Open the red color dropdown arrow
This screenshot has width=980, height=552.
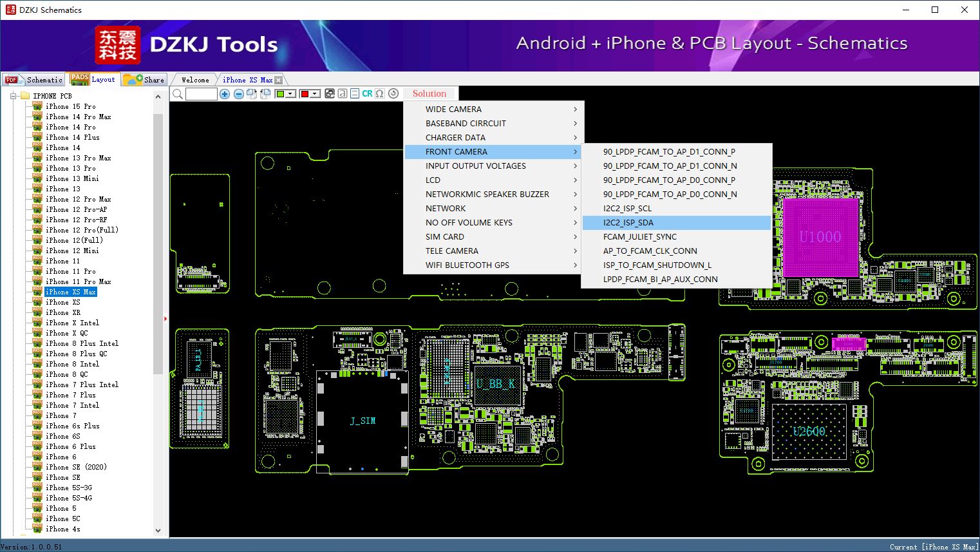click(315, 94)
